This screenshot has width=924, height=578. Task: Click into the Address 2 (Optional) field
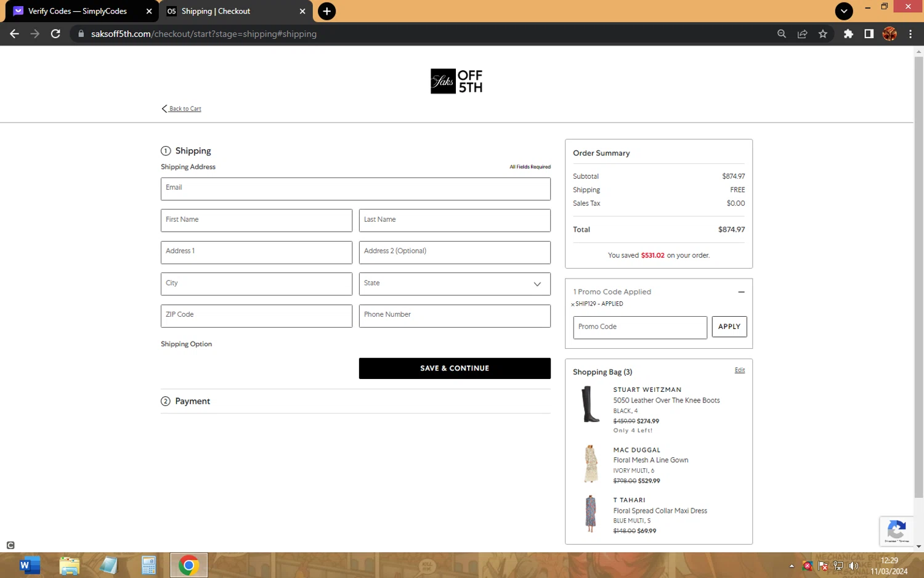(x=455, y=253)
